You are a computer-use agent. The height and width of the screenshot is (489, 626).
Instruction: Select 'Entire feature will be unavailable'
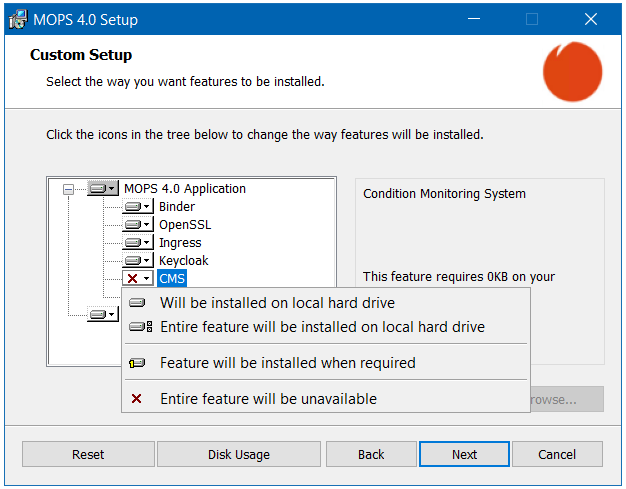(x=268, y=399)
